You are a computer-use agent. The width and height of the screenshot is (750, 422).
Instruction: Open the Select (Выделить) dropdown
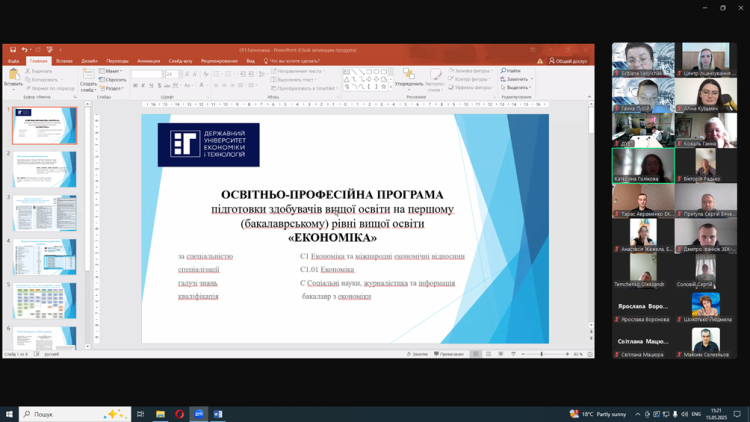517,87
